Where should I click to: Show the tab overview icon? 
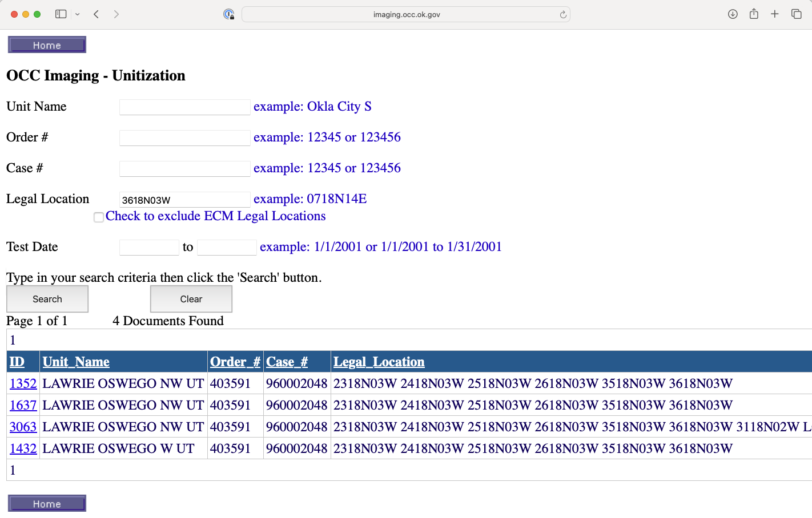tap(796, 14)
